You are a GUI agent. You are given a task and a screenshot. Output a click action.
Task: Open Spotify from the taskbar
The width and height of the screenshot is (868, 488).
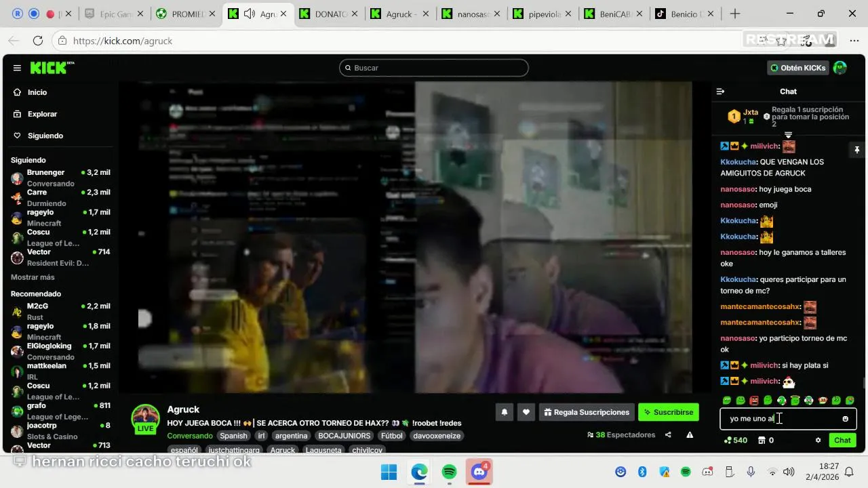pyautogui.click(x=449, y=472)
